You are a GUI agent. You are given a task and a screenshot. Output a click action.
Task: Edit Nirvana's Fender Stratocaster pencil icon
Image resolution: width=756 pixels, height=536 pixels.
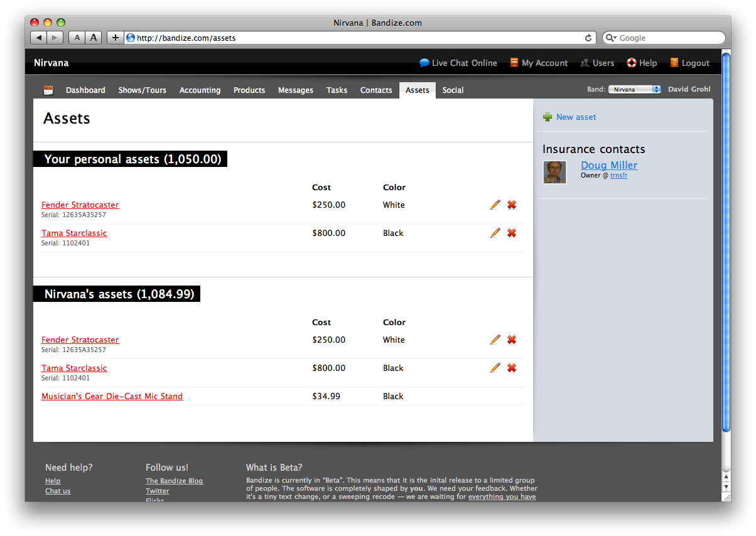(495, 340)
